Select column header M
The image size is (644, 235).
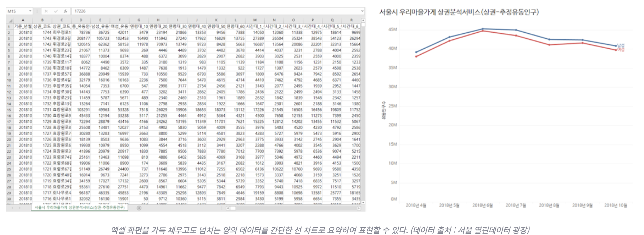[255, 20]
